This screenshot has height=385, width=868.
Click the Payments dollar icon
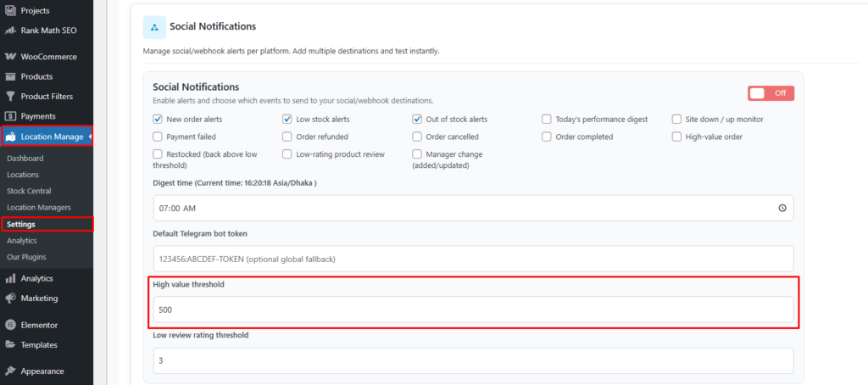[10, 116]
